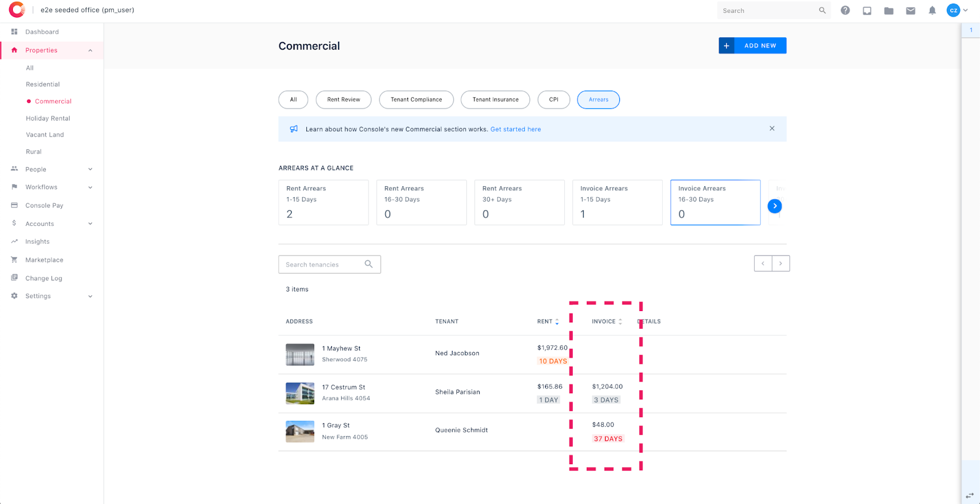The height and width of the screenshot is (504, 980).
Task: Click the blue next arrow on arrears cards
Action: tap(775, 206)
